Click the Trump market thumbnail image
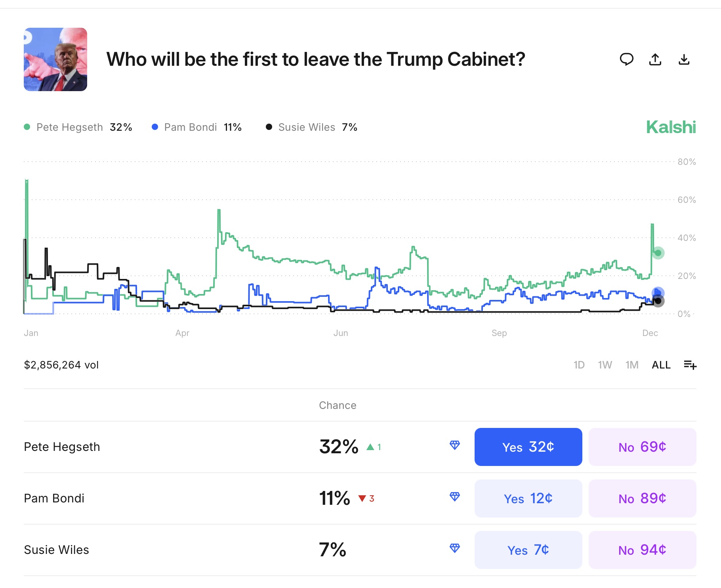This screenshot has width=721, height=588. click(x=55, y=59)
